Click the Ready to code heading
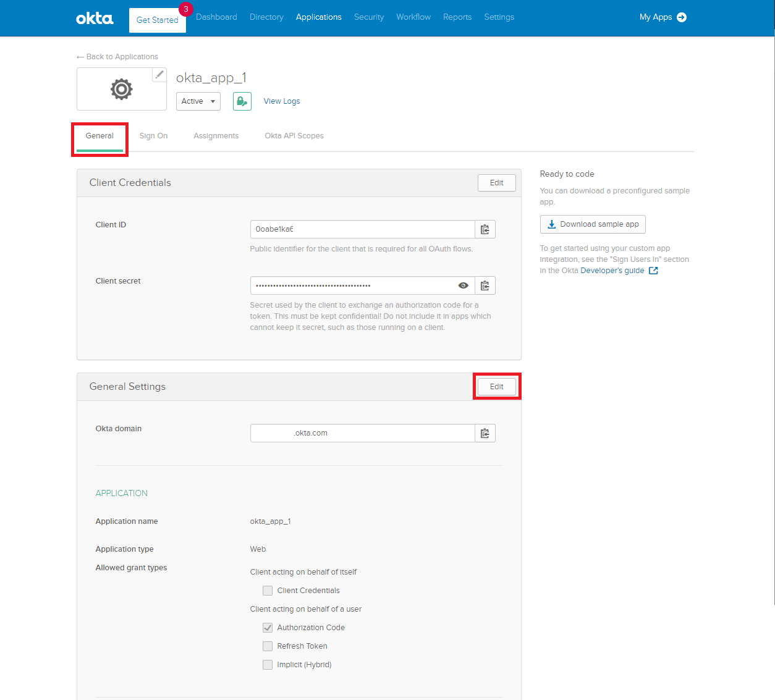775x700 pixels. [567, 174]
